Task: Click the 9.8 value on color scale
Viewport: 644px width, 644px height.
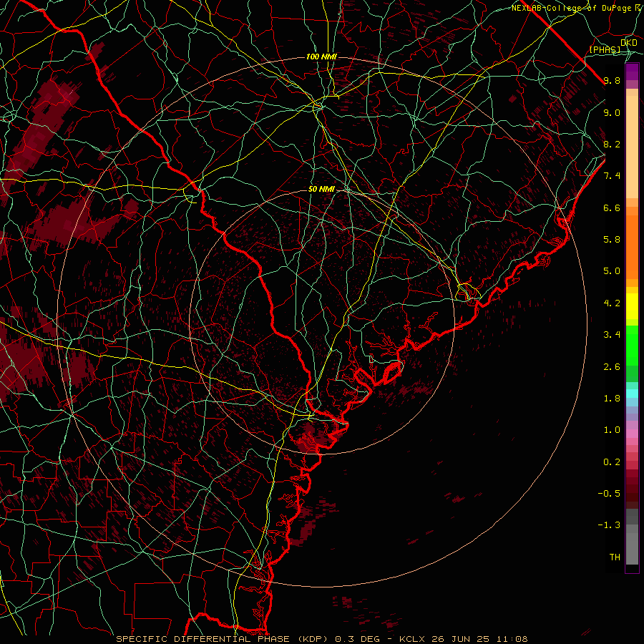Action: [x=612, y=80]
